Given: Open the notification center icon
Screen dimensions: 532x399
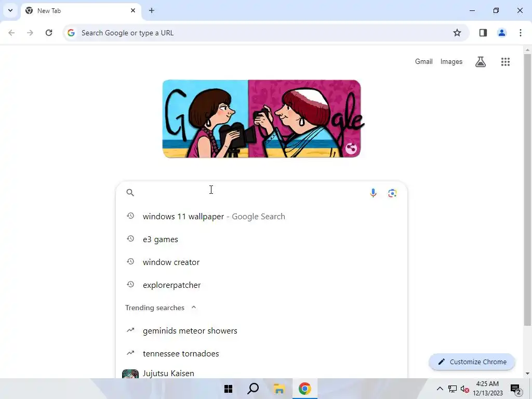Looking at the screenshot, I should [516, 389].
